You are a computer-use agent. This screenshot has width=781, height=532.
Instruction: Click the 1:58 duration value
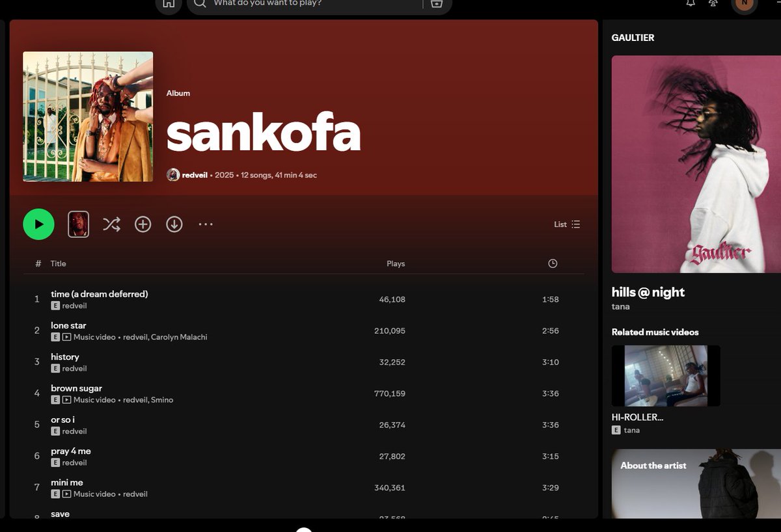point(551,300)
